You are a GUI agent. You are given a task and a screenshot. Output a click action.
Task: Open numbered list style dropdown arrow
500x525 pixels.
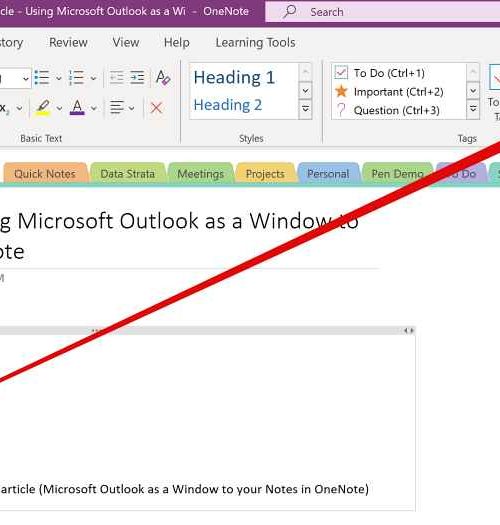point(93,78)
